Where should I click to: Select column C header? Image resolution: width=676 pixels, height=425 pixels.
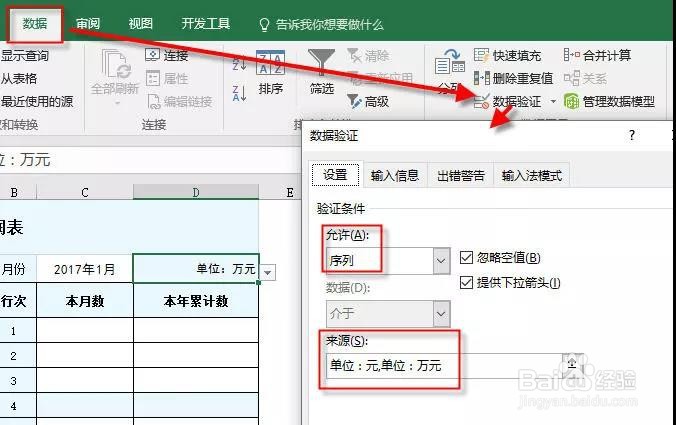click(x=85, y=192)
